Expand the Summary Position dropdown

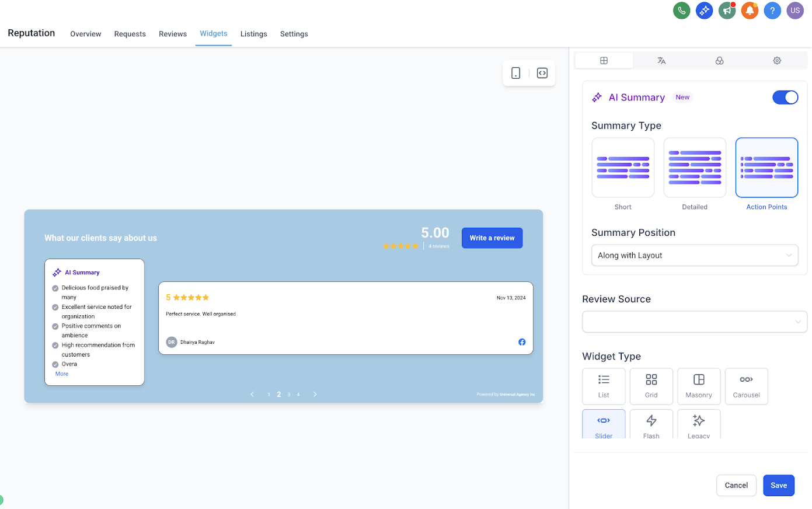[x=695, y=255]
